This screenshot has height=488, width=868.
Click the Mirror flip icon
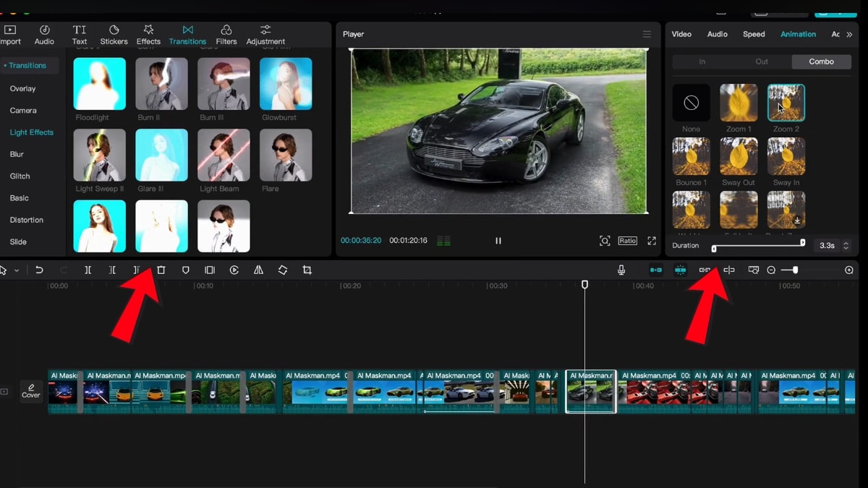(x=258, y=270)
